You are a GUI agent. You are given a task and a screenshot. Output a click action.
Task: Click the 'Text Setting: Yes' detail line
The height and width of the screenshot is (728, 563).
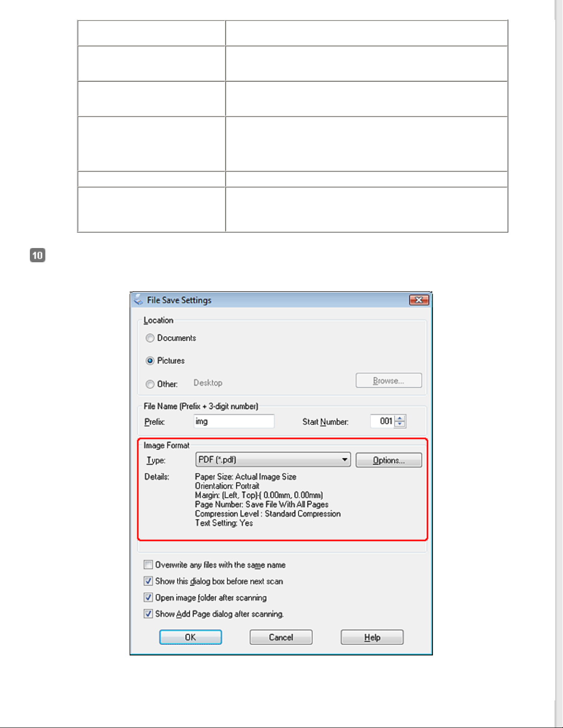(224, 523)
